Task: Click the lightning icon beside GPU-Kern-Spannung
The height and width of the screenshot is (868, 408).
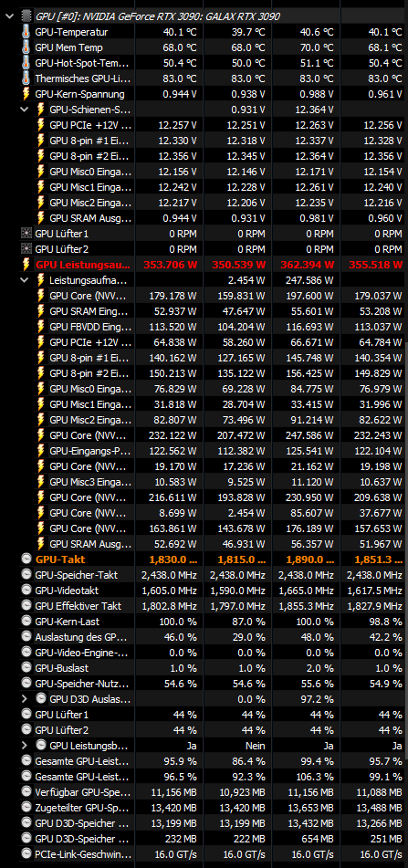Action: pyautogui.click(x=26, y=93)
